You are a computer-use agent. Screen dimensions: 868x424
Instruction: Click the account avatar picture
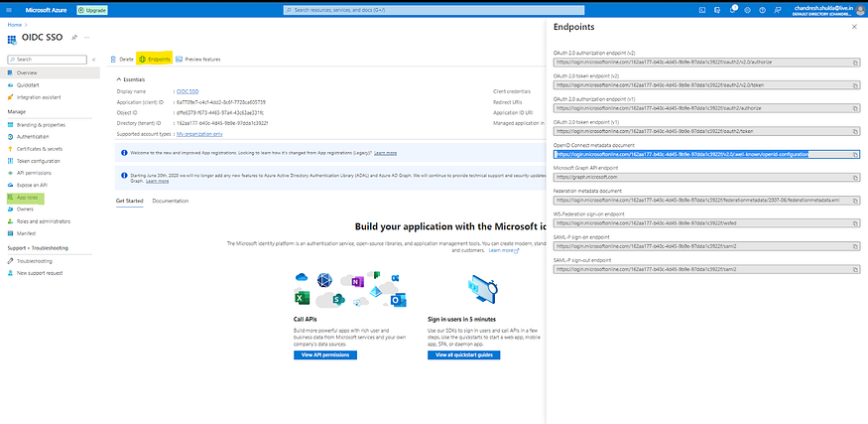pyautogui.click(x=860, y=10)
